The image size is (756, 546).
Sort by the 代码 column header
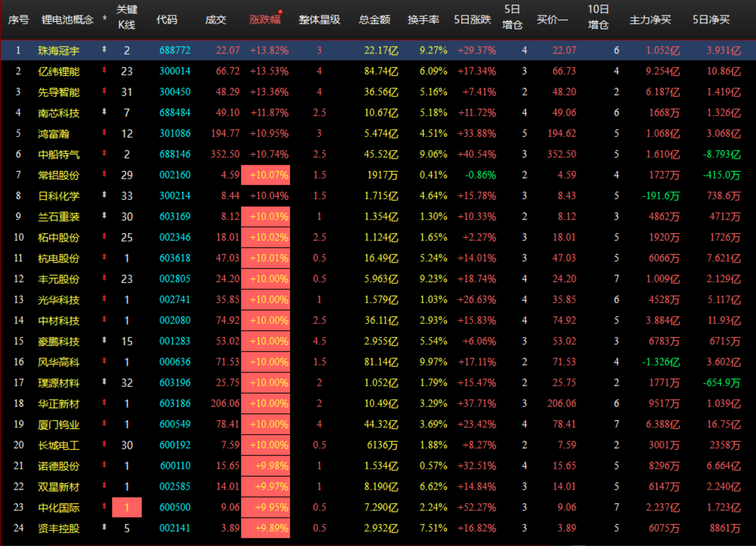click(167, 20)
